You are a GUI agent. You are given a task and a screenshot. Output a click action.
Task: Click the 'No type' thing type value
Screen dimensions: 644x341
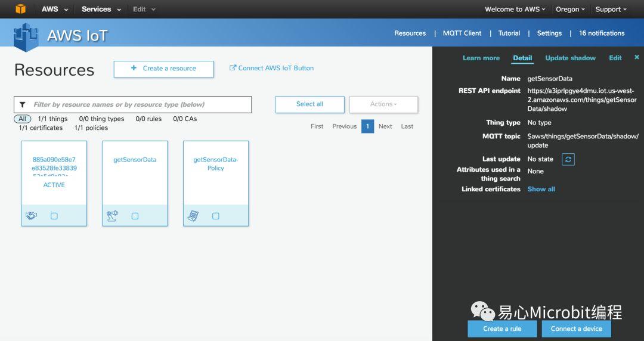click(539, 122)
